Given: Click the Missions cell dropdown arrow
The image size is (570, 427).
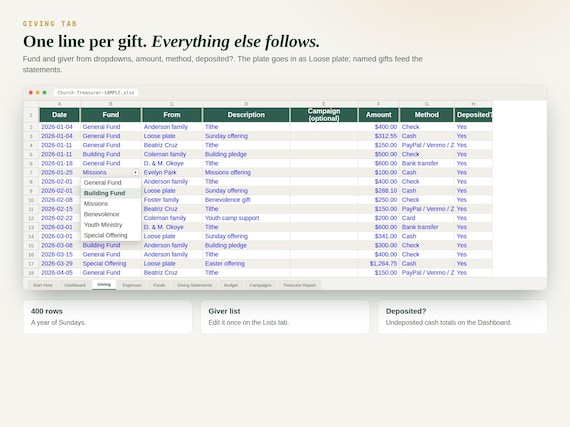Looking at the screenshot, I should (x=135, y=173).
